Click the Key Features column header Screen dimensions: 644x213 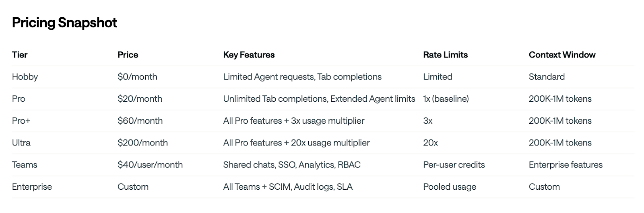249,55
